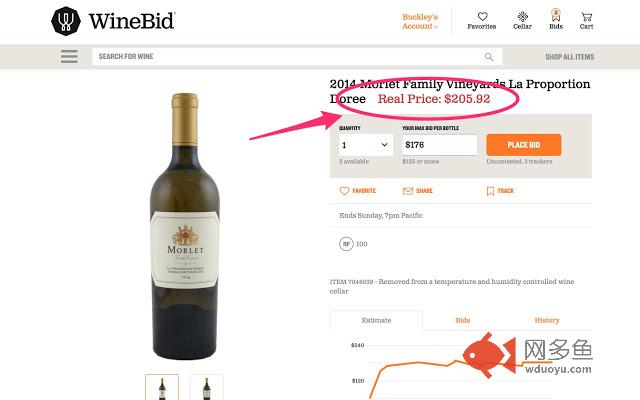Open the Cellar icon

[x=522, y=16]
